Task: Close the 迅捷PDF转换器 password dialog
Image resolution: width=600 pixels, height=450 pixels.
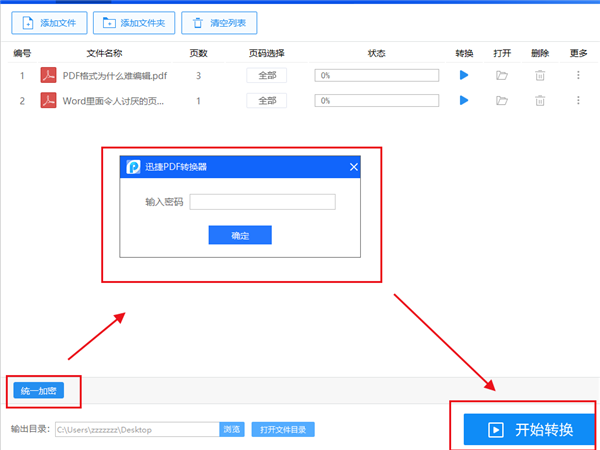Action: [x=354, y=167]
